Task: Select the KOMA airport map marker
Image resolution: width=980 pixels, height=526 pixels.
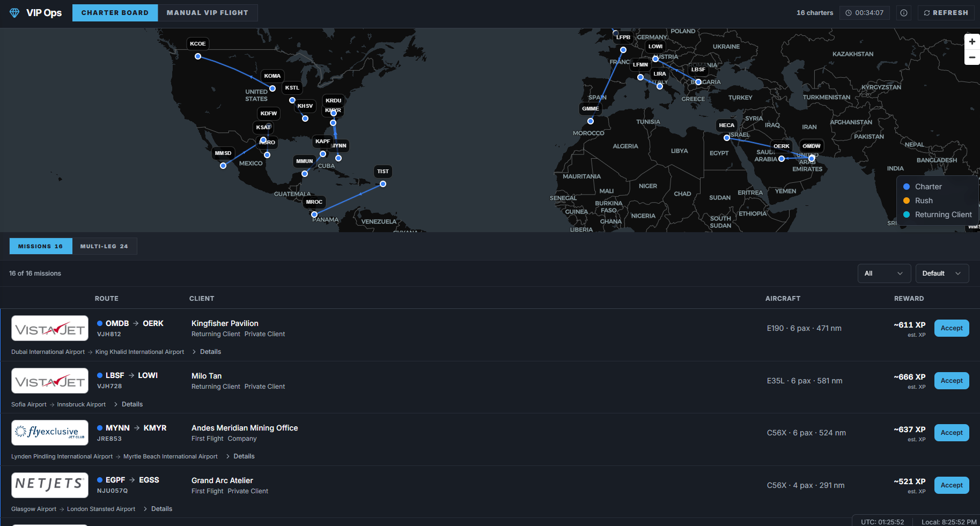Action: (272, 88)
